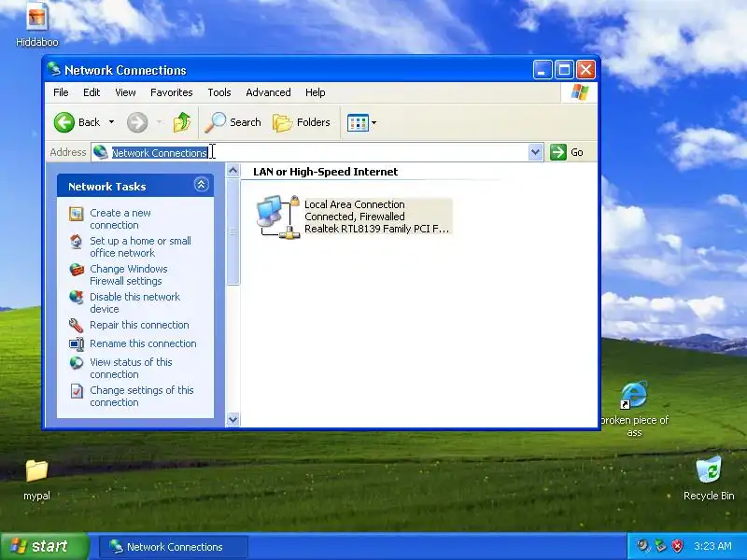Screen dimensions: 747x560
Task: Open the Help menu
Action: pyautogui.click(x=316, y=92)
